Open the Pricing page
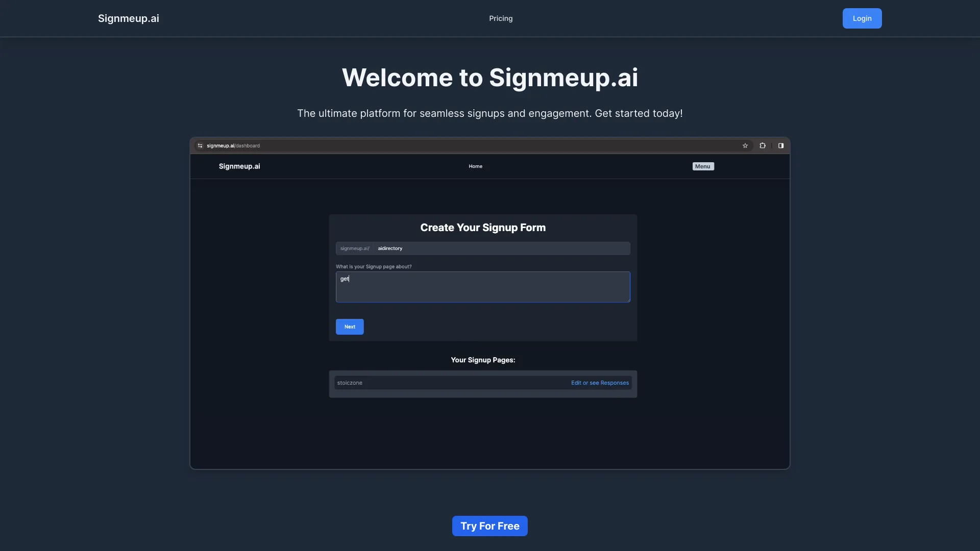This screenshot has width=980, height=551. (x=501, y=18)
